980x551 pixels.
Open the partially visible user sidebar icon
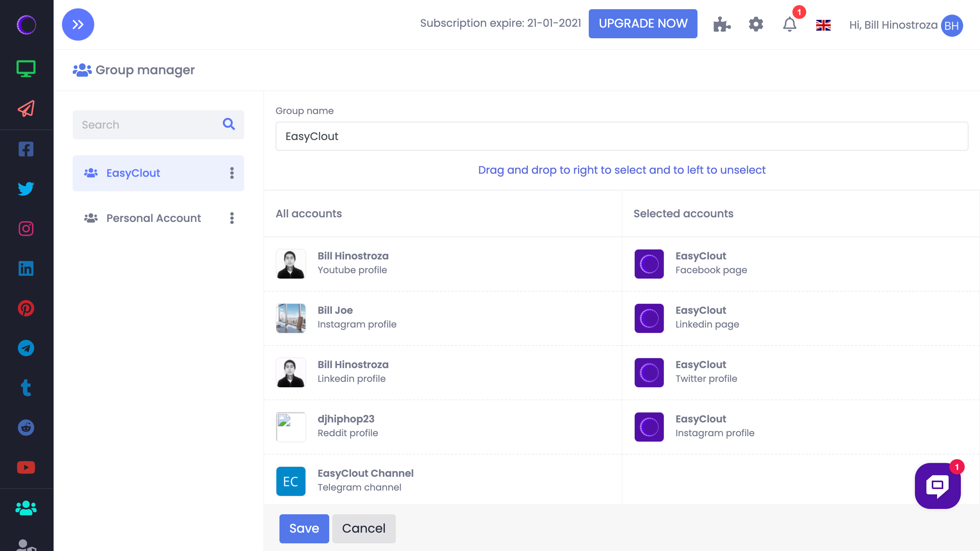point(26,545)
